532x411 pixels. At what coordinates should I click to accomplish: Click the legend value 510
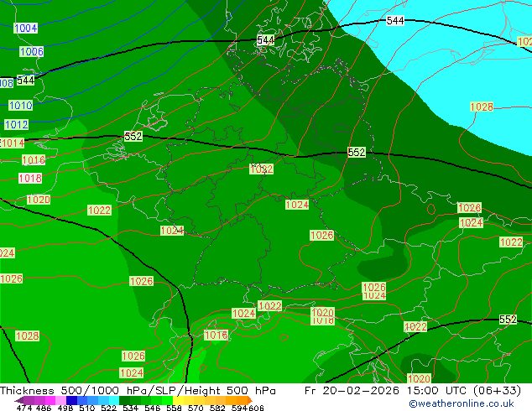[87, 408]
